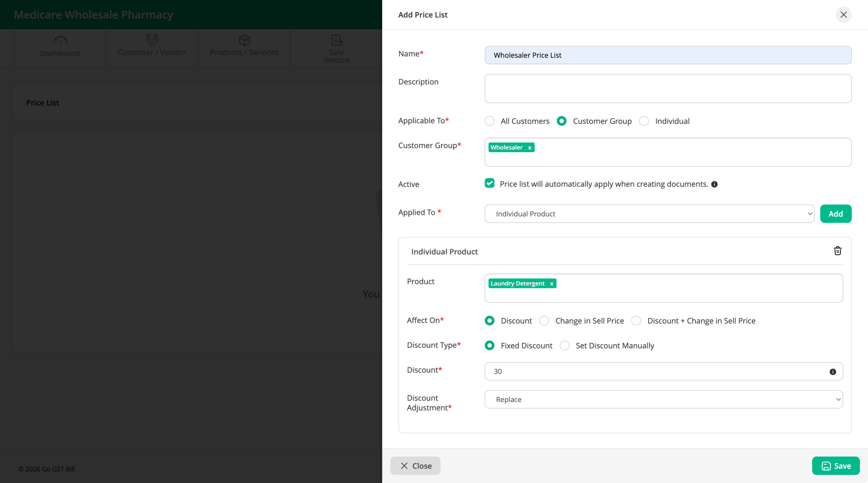Screen dimensions: 868x483
Task: Click the info icon beside Active description
Action: (714, 184)
